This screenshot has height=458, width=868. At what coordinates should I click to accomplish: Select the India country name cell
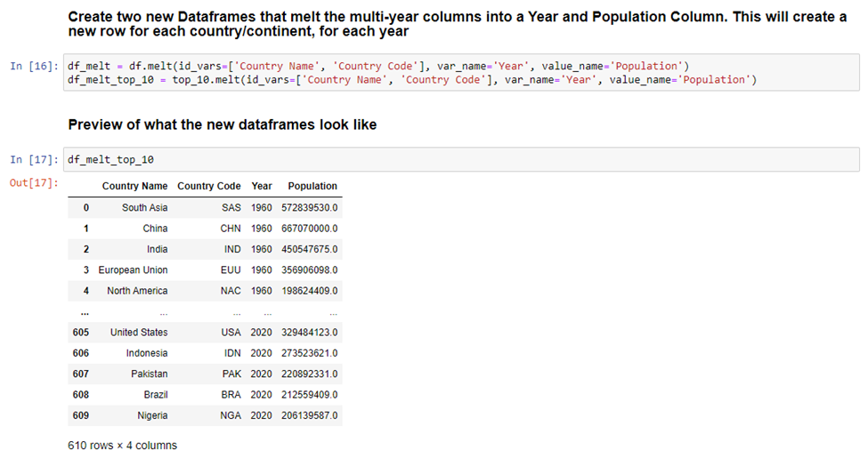tap(158, 249)
